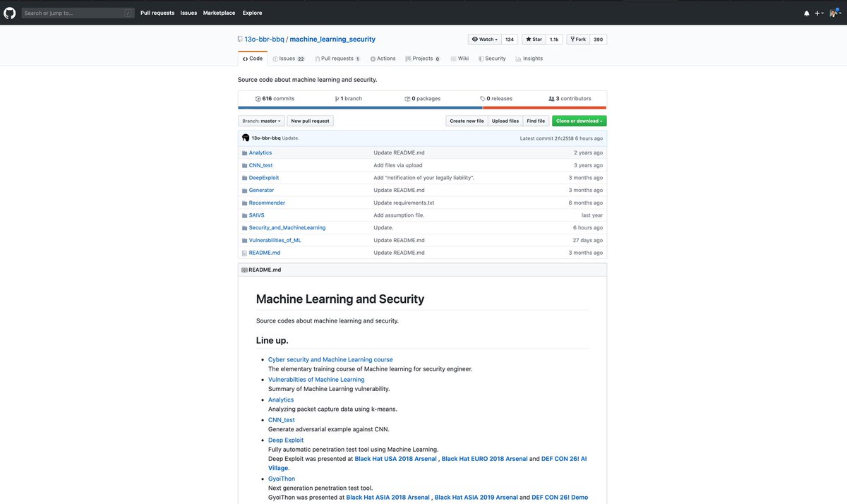
Task: Open the 390 forks count
Action: (598, 40)
